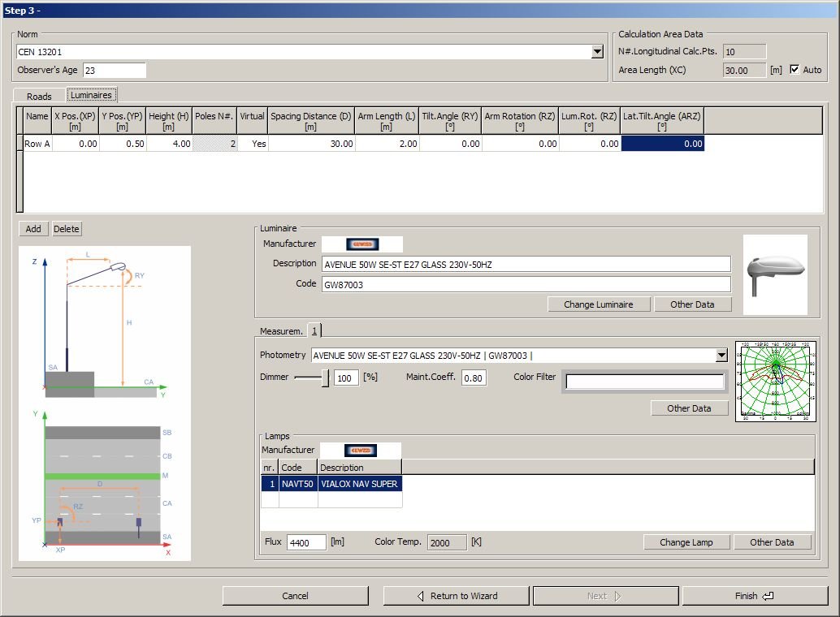Screen dimensions: 840x617
Task: Click the Spacing Distance (D) column header
Action: coord(310,121)
